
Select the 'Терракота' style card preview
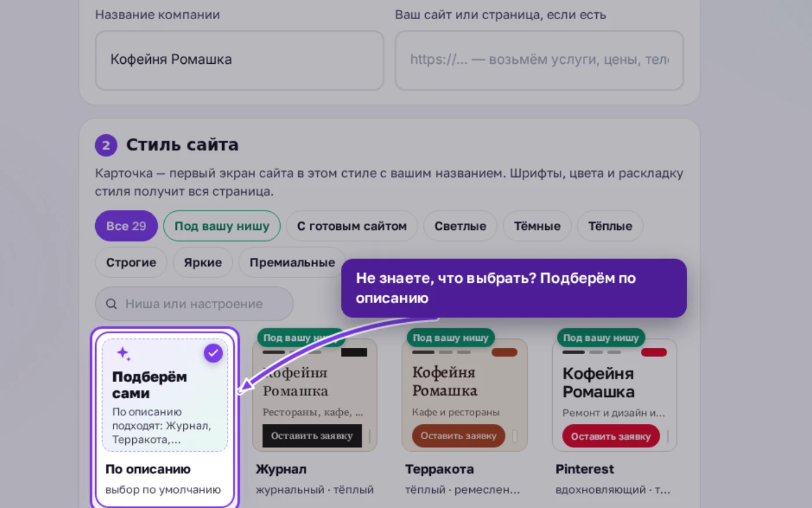465,395
